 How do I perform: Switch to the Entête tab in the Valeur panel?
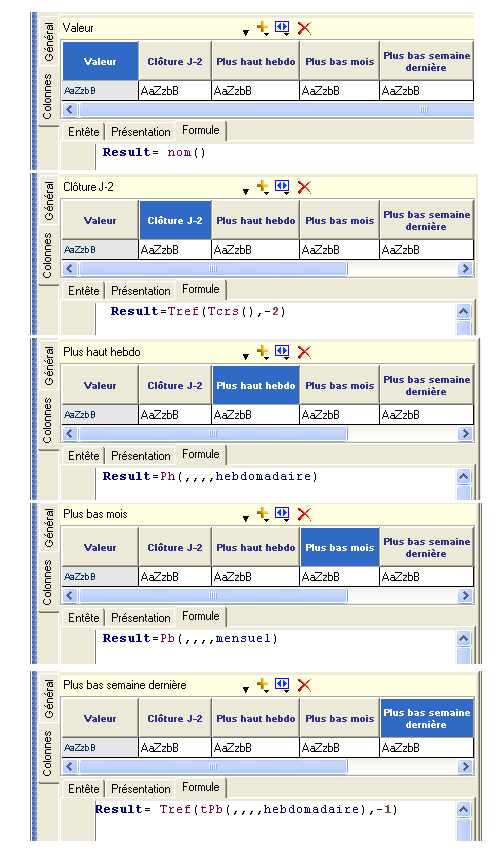tap(84, 132)
